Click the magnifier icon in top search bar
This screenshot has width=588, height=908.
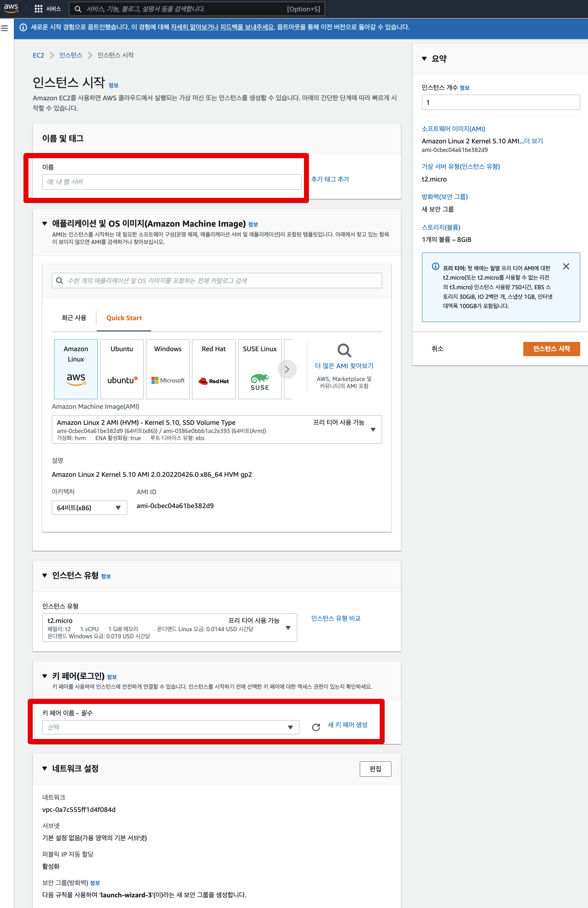click(78, 9)
